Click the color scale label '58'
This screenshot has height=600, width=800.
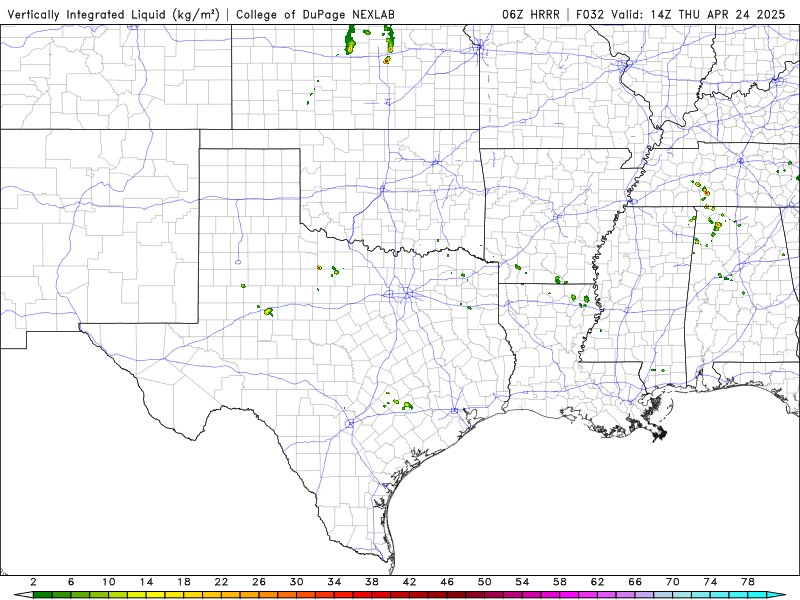pyautogui.click(x=560, y=582)
